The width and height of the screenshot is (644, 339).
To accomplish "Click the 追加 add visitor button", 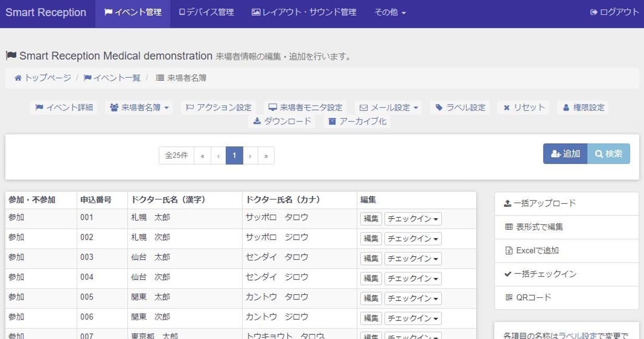I will point(565,154).
